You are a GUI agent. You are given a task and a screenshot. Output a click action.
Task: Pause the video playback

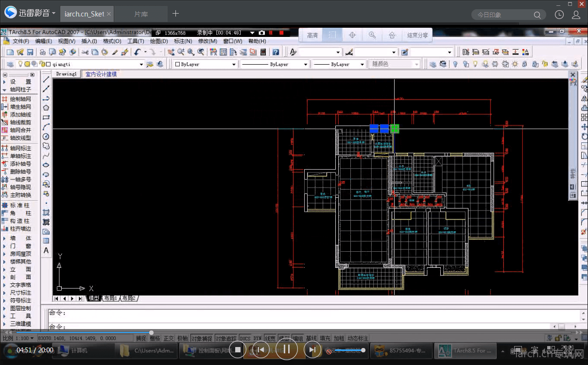[287, 349]
